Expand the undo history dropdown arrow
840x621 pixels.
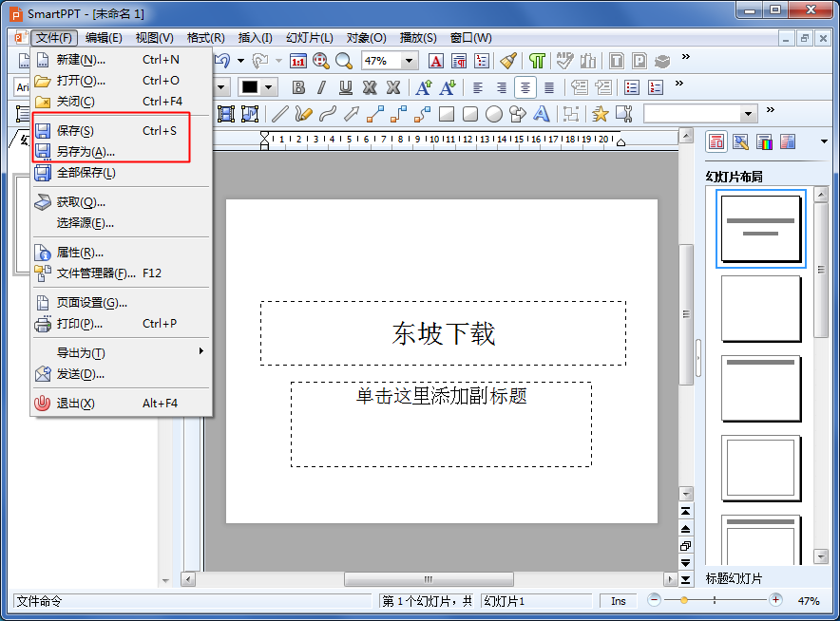tap(240, 61)
